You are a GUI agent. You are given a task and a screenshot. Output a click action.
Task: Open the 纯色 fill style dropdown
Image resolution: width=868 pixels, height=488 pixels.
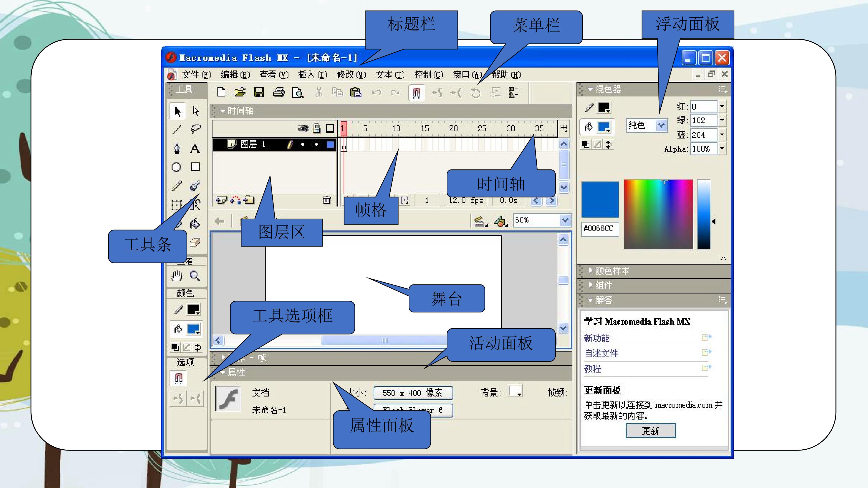(647, 126)
